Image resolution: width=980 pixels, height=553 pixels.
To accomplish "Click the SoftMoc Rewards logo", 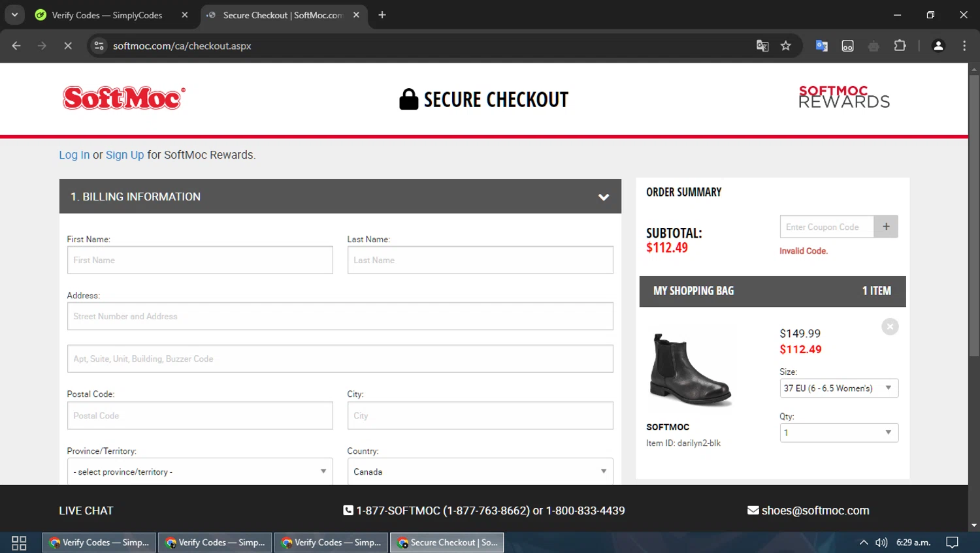I will (x=844, y=97).
